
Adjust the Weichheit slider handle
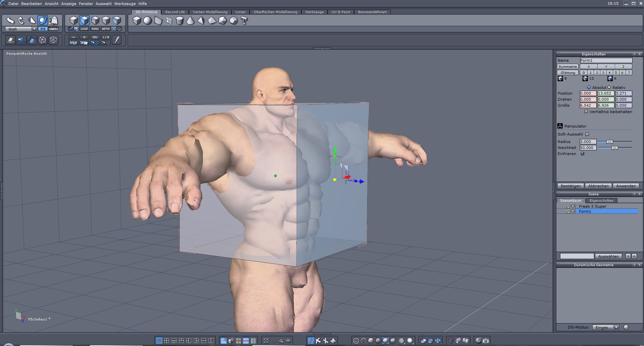click(615, 148)
